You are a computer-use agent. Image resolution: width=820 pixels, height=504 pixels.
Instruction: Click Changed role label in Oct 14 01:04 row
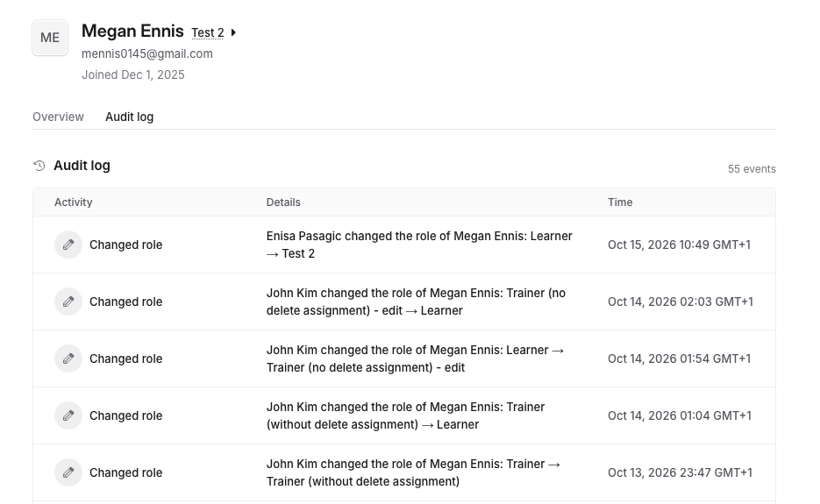coord(125,415)
